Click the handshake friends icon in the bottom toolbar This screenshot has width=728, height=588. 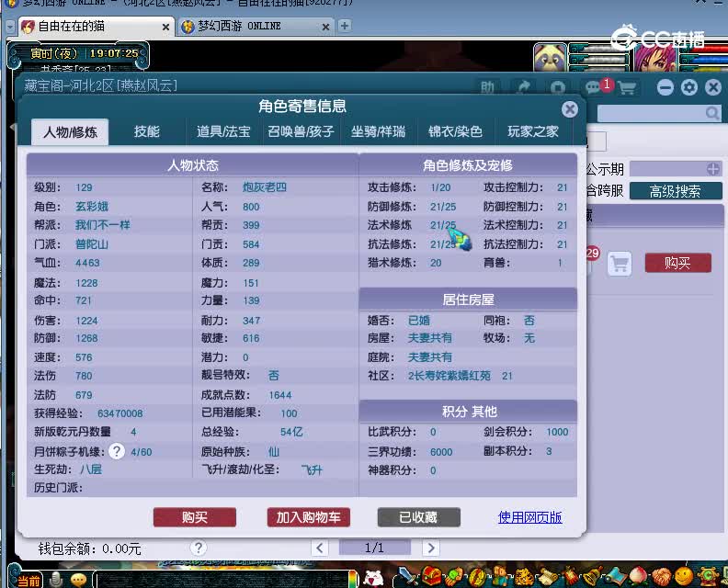pos(661,577)
